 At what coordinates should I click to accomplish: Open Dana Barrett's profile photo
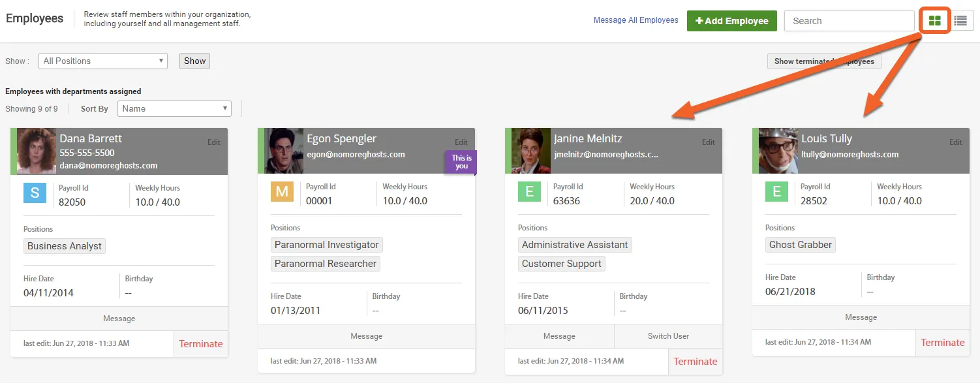click(x=36, y=151)
